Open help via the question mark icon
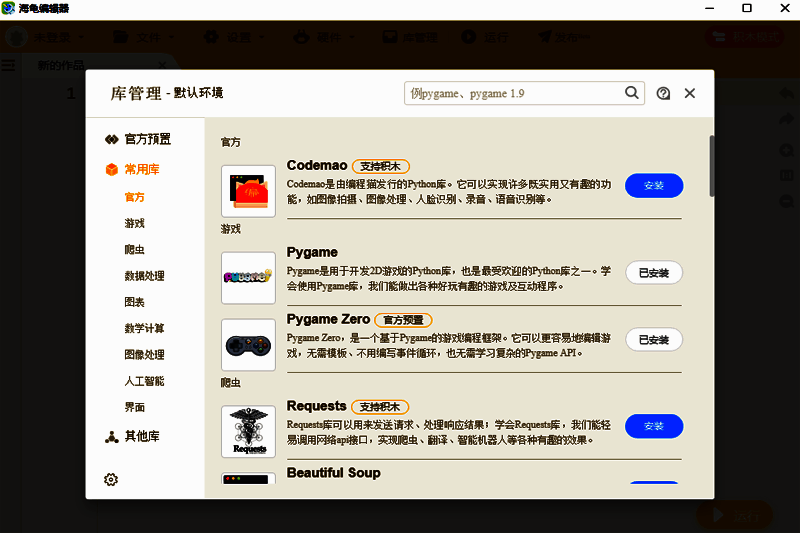This screenshot has height=533, width=800. tap(663, 93)
